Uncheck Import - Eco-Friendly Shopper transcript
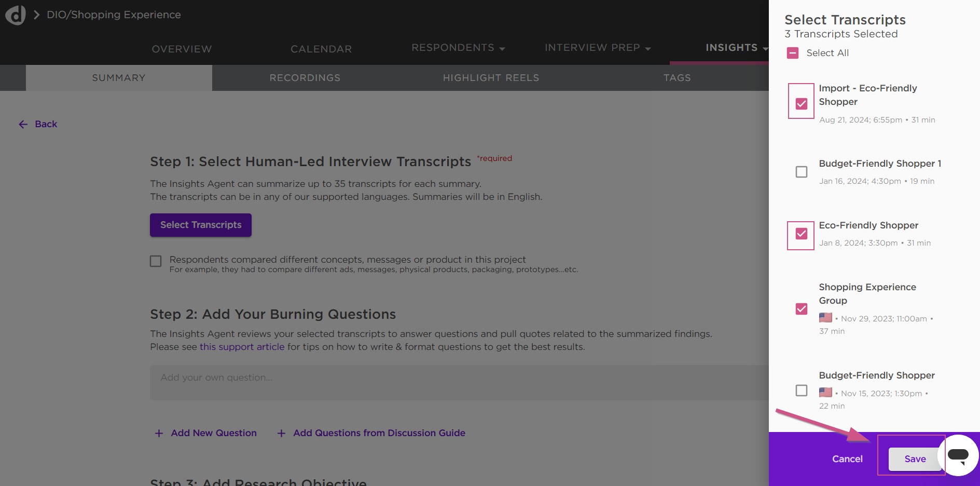 click(x=802, y=104)
